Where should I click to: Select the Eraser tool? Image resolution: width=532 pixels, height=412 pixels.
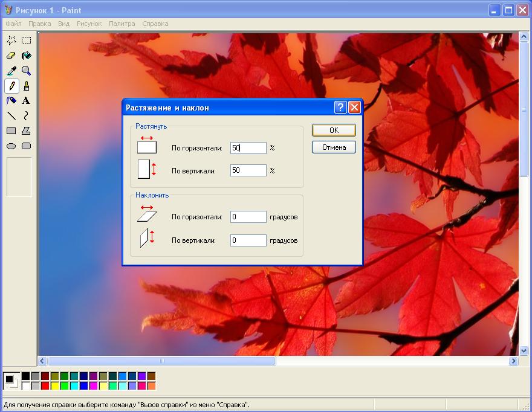tap(11, 56)
